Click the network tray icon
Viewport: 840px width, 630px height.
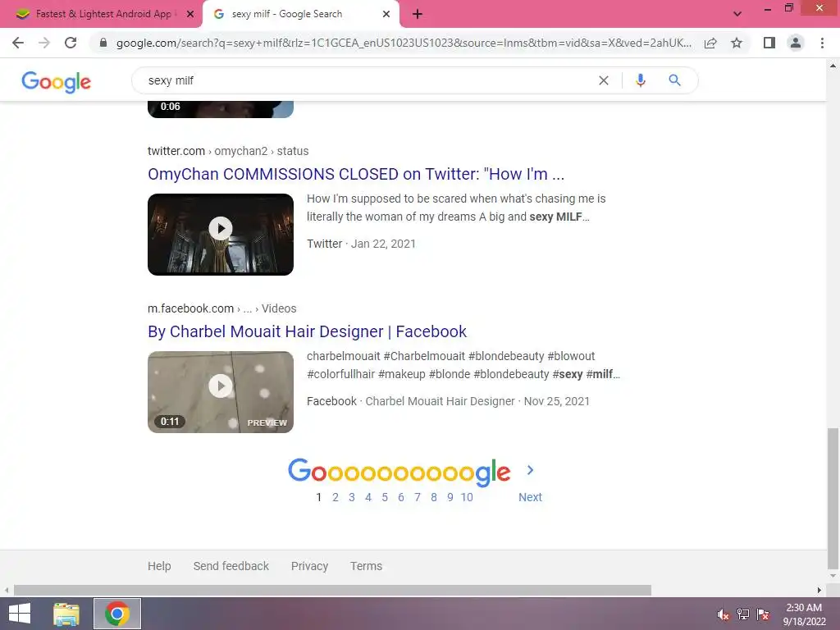[x=743, y=614]
